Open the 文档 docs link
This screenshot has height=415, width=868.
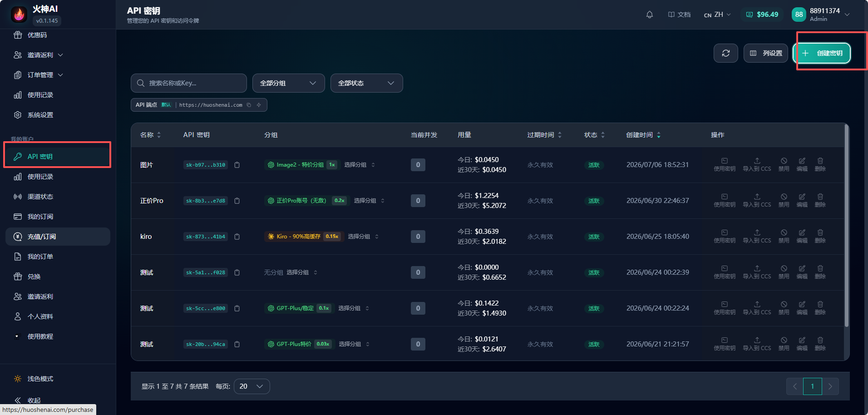(x=679, y=15)
